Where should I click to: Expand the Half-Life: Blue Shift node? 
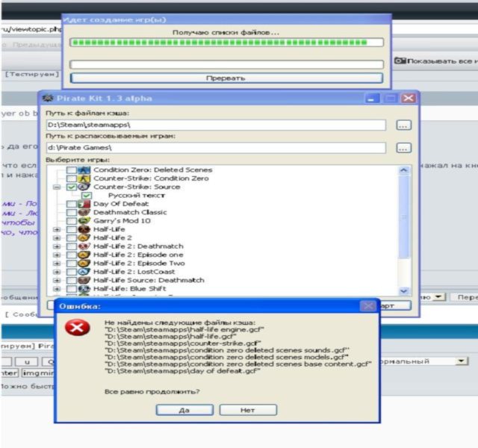pos(57,289)
